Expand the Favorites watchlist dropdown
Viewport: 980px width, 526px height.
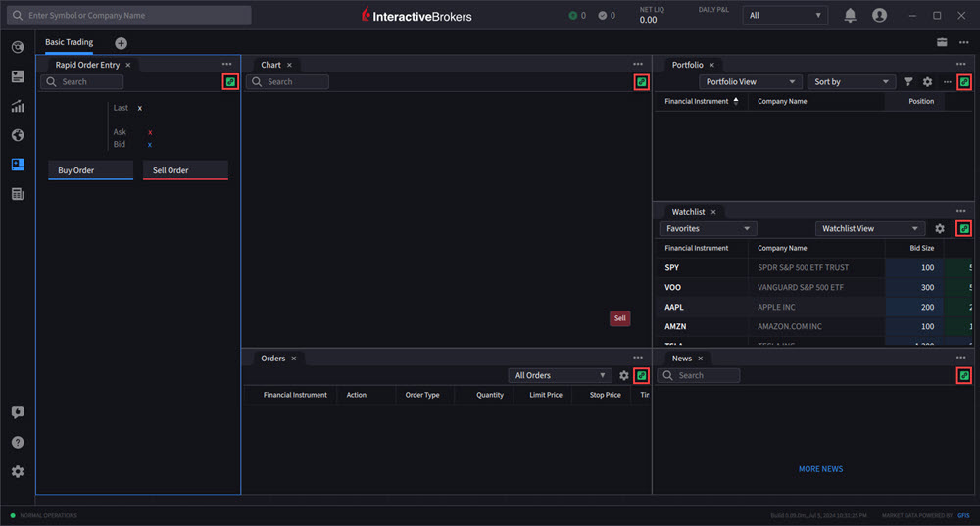[709, 228]
